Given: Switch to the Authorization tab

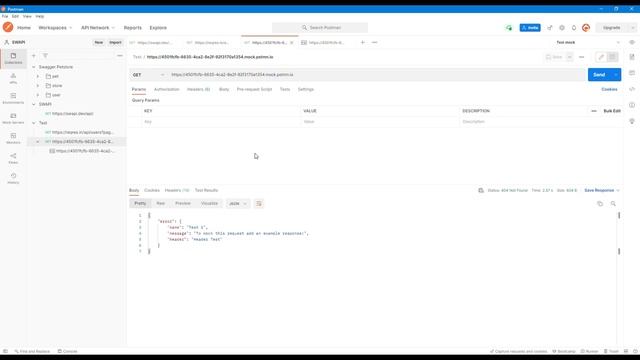Looking at the screenshot, I should pyautogui.click(x=167, y=89).
